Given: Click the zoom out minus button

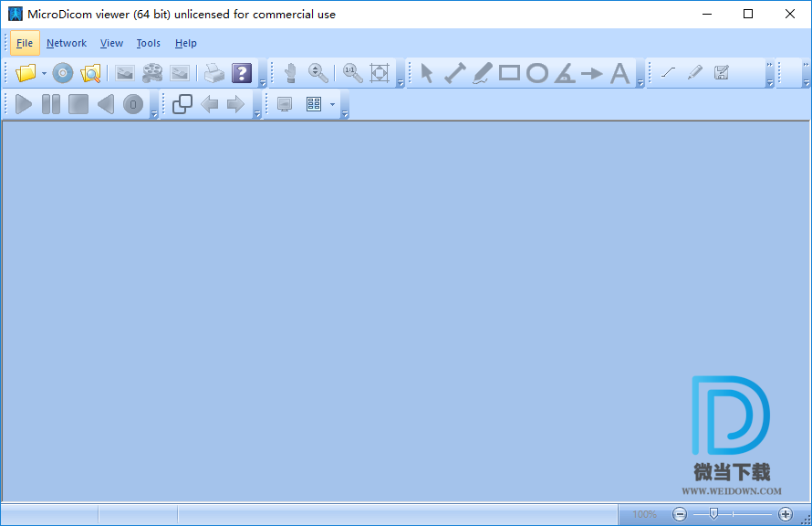Looking at the screenshot, I should (x=680, y=514).
